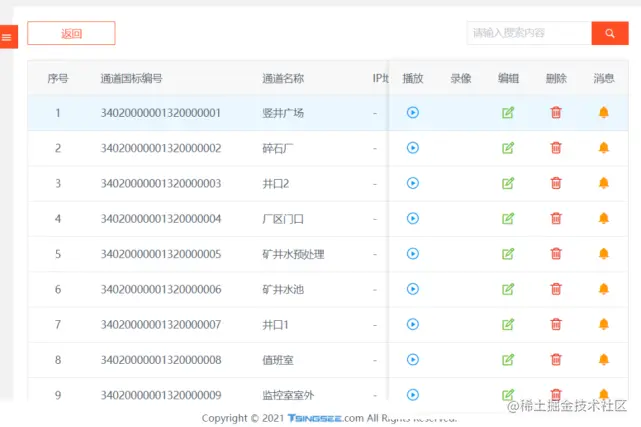Click the 返回 back button

tap(71, 33)
